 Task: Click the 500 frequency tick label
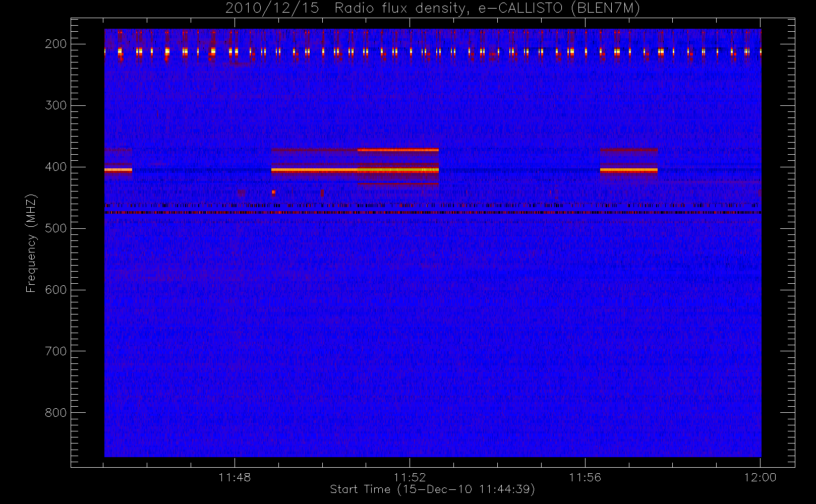click(x=56, y=228)
